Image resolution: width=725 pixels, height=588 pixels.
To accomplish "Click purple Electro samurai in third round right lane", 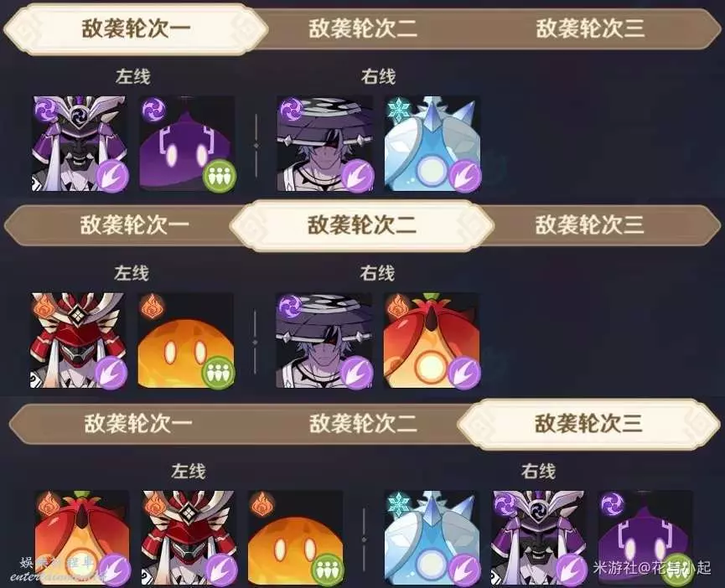I will coord(539,538).
